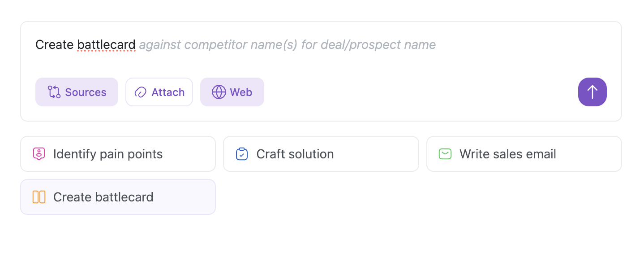Screen dimensions: 644x253
Task: Click the green envelope sales email icon
Action: click(x=445, y=154)
